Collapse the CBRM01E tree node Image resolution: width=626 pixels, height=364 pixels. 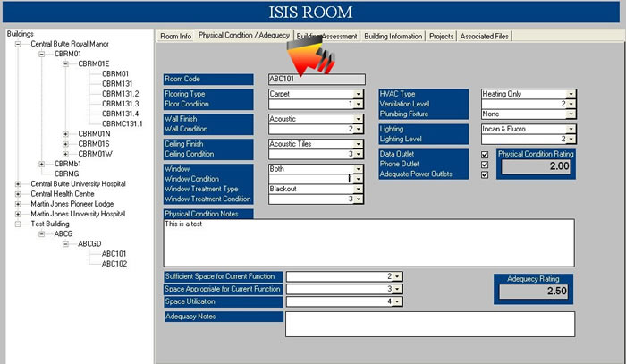65,63
